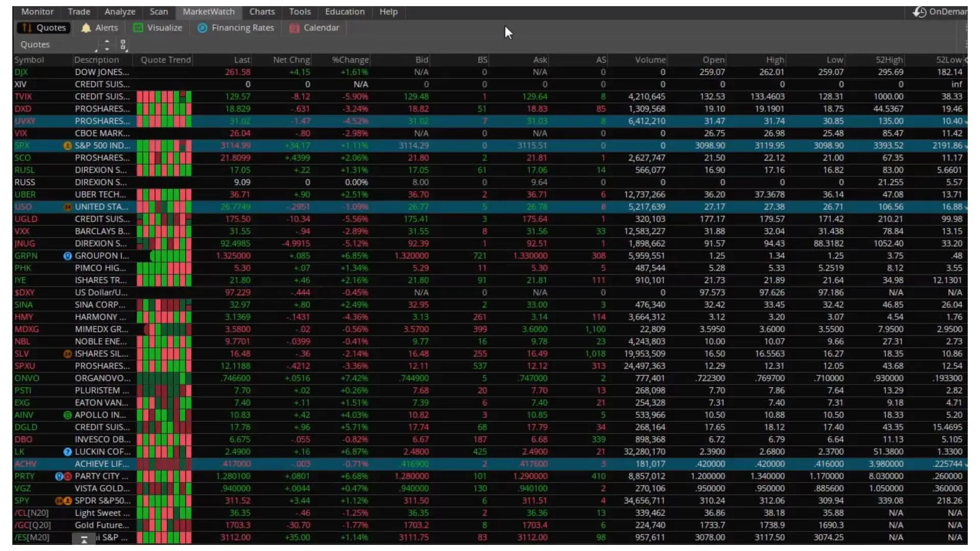Sort by the %Change column header
The width and height of the screenshot is (980, 551).
(350, 60)
